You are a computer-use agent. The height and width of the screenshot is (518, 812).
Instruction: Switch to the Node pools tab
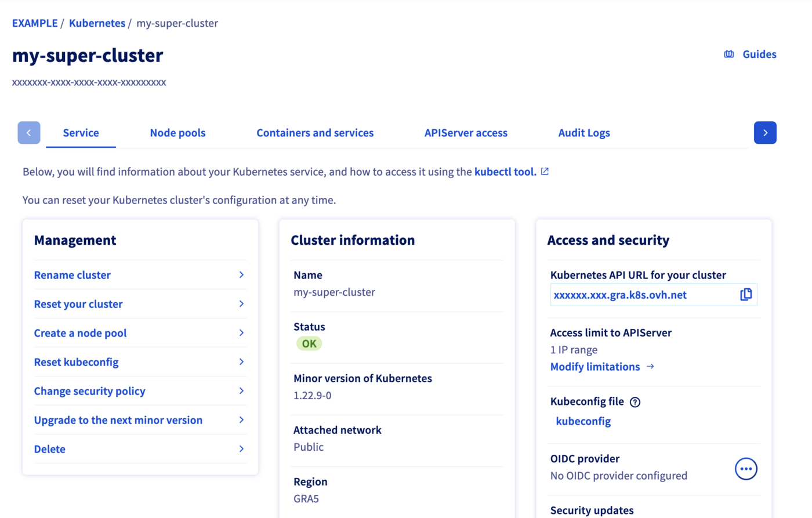pos(177,132)
